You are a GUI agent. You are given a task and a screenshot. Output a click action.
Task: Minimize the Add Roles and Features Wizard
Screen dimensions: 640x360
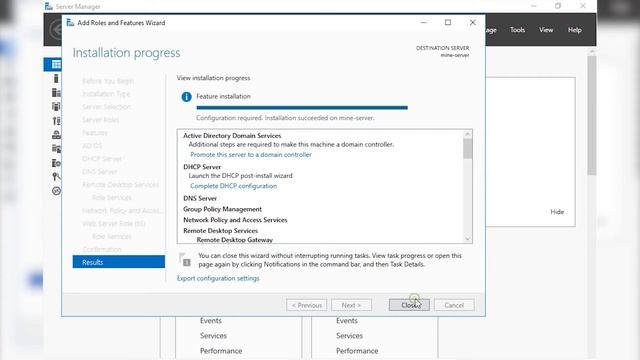[423, 22]
